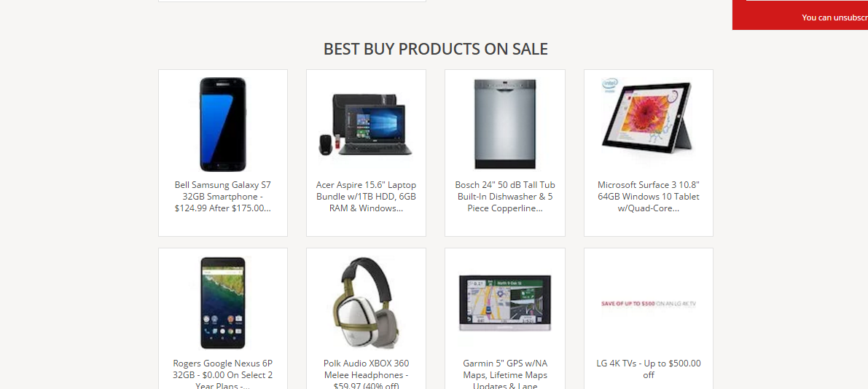Open the Samsung Galaxy S7 phone image

(x=222, y=125)
